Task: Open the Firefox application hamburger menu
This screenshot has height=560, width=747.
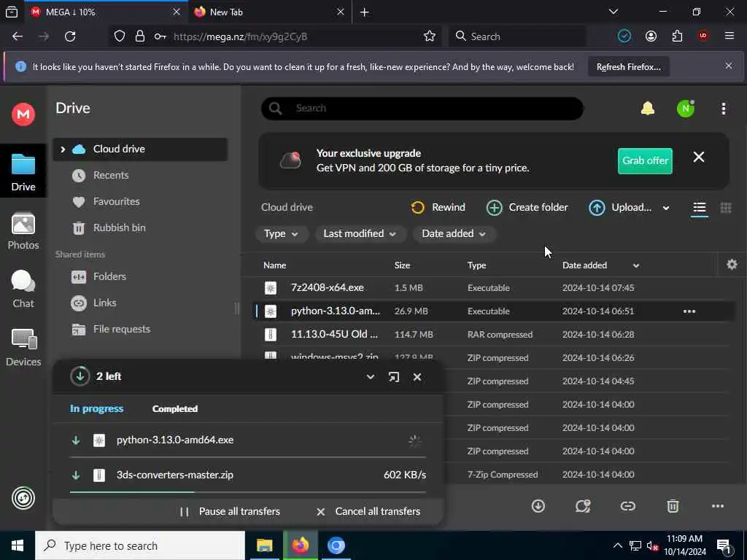Action: coord(729,36)
